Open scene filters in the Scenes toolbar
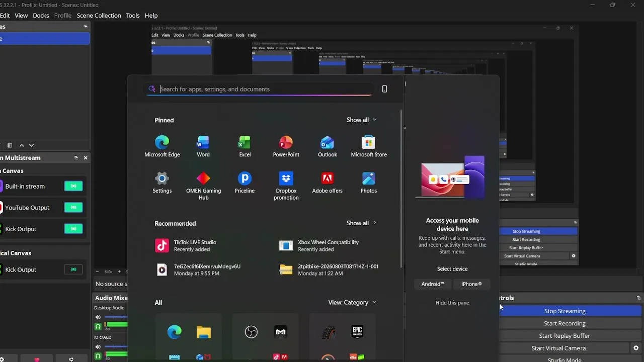Image resolution: width=644 pixels, height=362 pixels. pyautogui.click(x=10, y=145)
